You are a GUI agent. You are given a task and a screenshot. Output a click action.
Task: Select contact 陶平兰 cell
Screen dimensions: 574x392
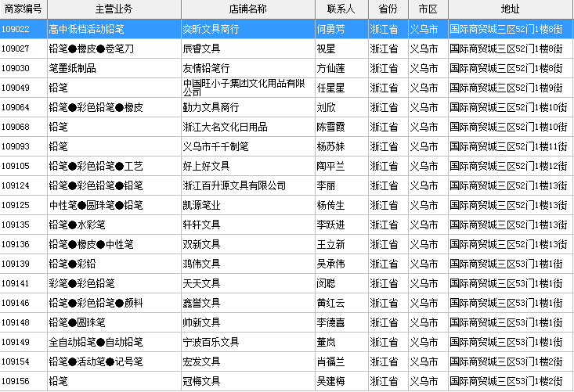tap(330, 166)
